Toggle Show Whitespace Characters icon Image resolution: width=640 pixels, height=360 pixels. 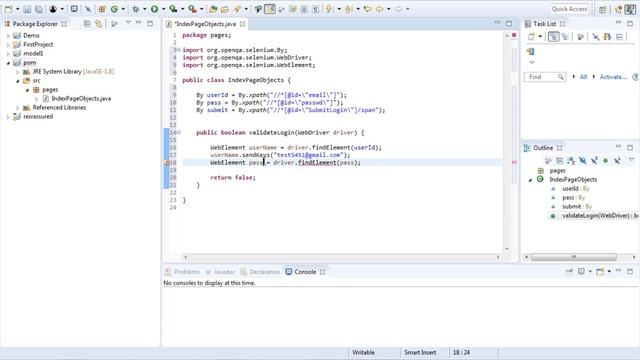[316, 9]
